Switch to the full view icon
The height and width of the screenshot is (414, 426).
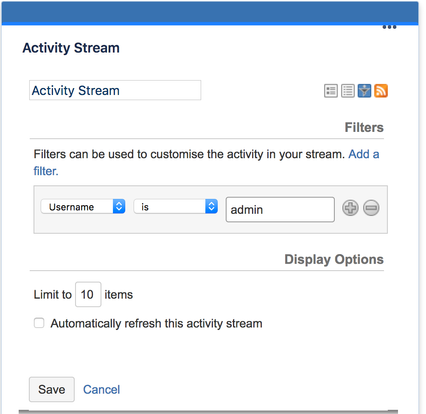click(331, 91)
